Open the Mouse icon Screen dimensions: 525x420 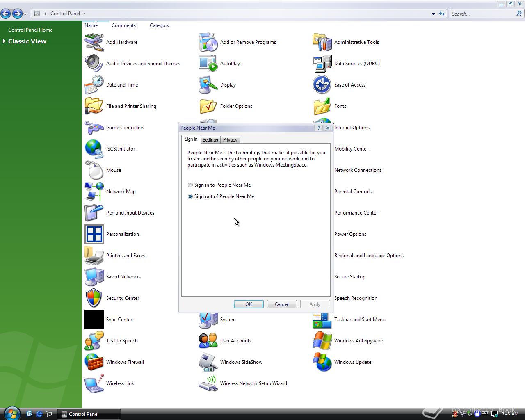coord(94,170)
